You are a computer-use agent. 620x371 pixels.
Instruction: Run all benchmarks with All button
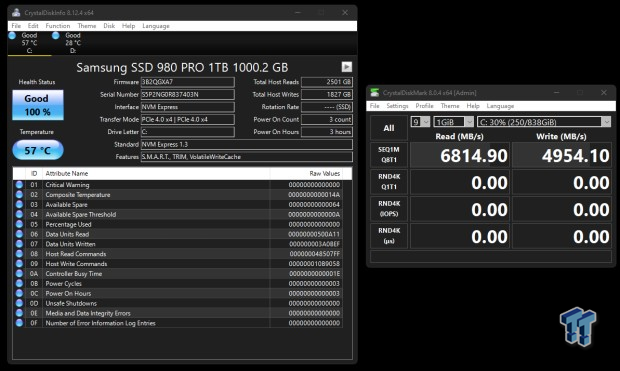click(x=389, y=128)
